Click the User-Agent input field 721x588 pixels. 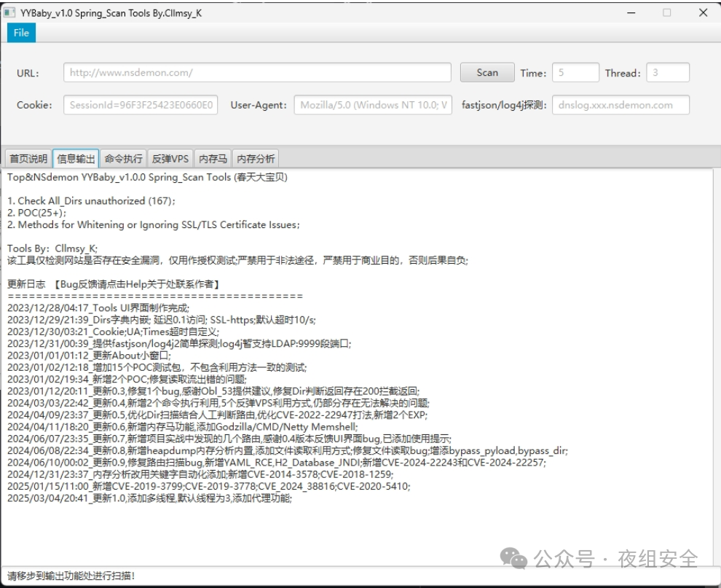(x=373, y=105)
